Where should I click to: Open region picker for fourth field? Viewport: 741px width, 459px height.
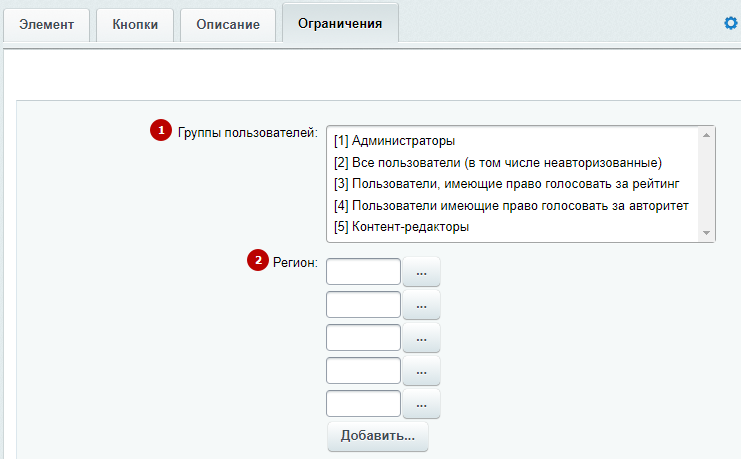(421, 371)
